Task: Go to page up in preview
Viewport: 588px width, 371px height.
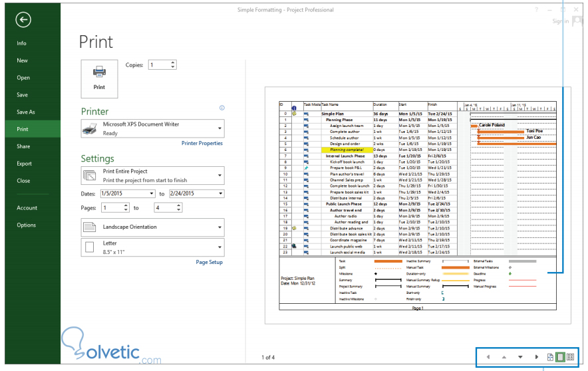Action: pyautogui.click(x=504, y=357)
